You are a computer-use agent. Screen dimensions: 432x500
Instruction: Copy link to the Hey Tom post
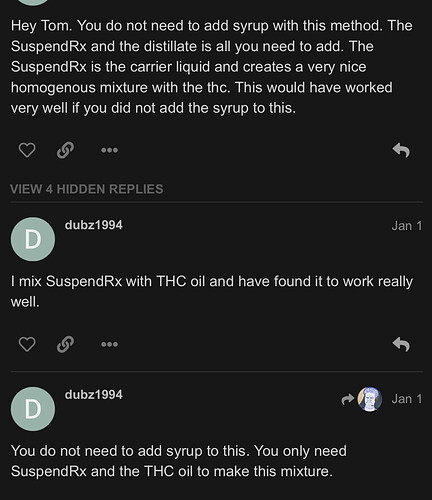[x=65, y=150]
